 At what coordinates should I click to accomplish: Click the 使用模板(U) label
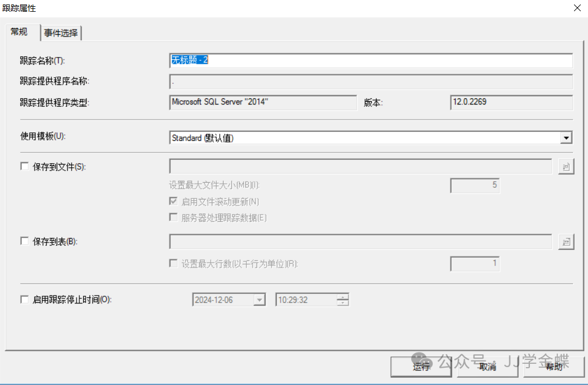coord(42,136)
